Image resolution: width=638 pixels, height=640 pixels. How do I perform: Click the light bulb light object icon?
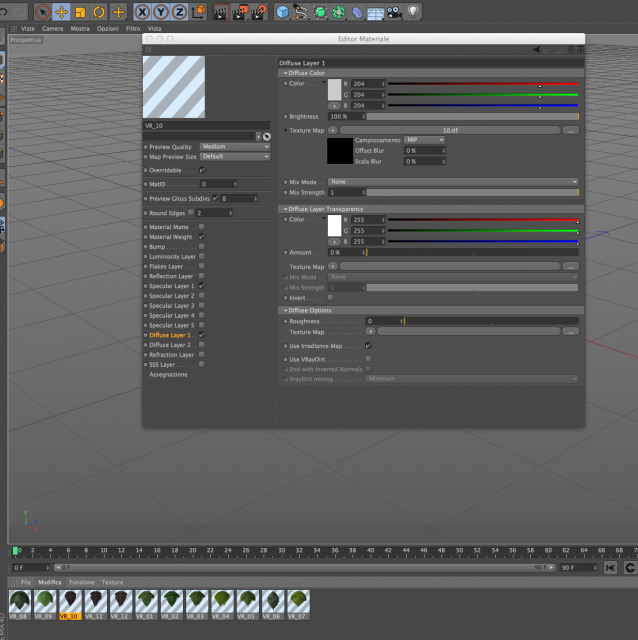(x=413, y=12)
